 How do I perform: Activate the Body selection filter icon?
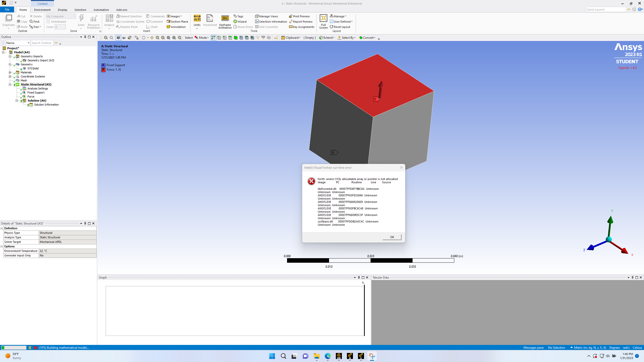[x=236, y=38]
